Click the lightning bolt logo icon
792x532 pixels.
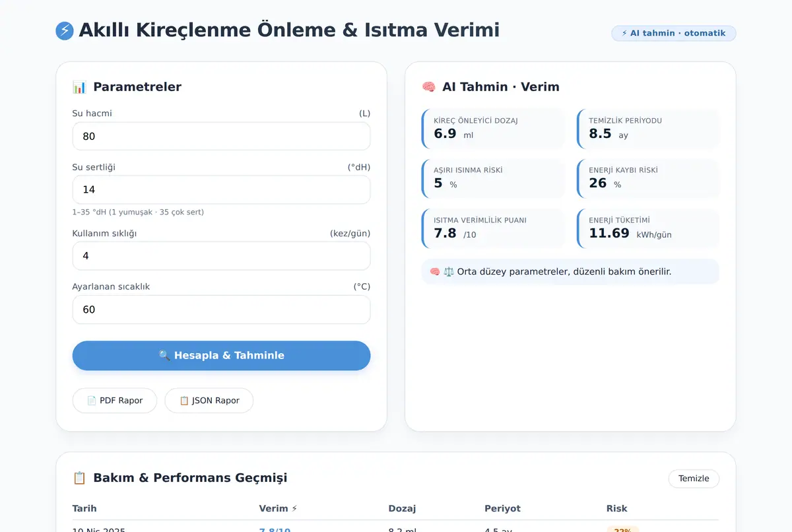65,31
